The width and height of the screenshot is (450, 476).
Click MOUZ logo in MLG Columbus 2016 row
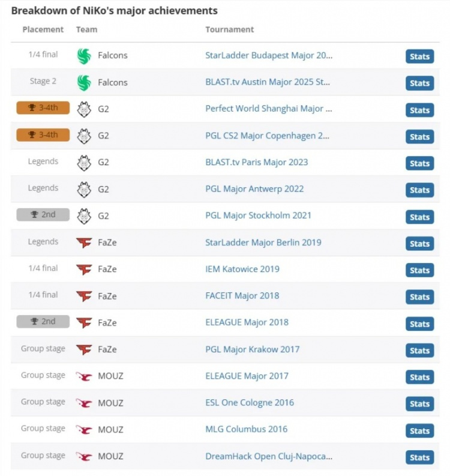click(84, 430)
